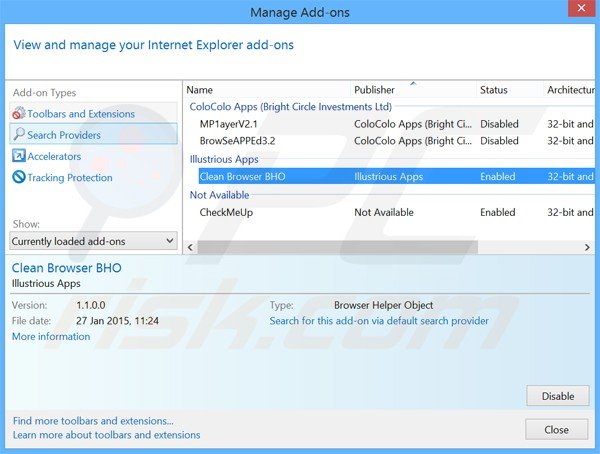Collapse the Illustrious Apps group header
The height and width of the screenshot is (454, 600).
(224, 159)
